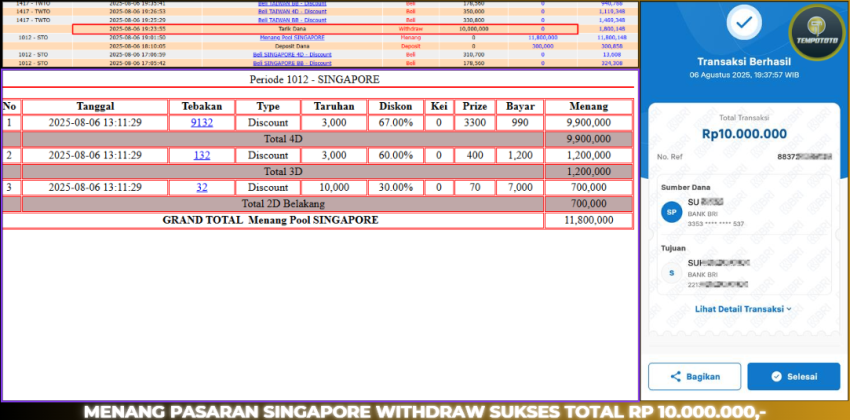Click the Menang column header

[x=589, y=107]
